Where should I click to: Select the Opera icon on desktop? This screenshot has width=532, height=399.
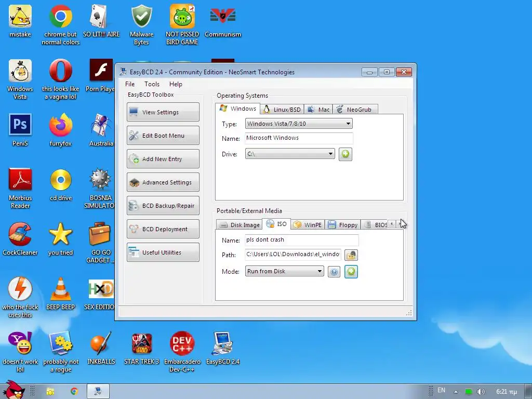click(60, 79)
